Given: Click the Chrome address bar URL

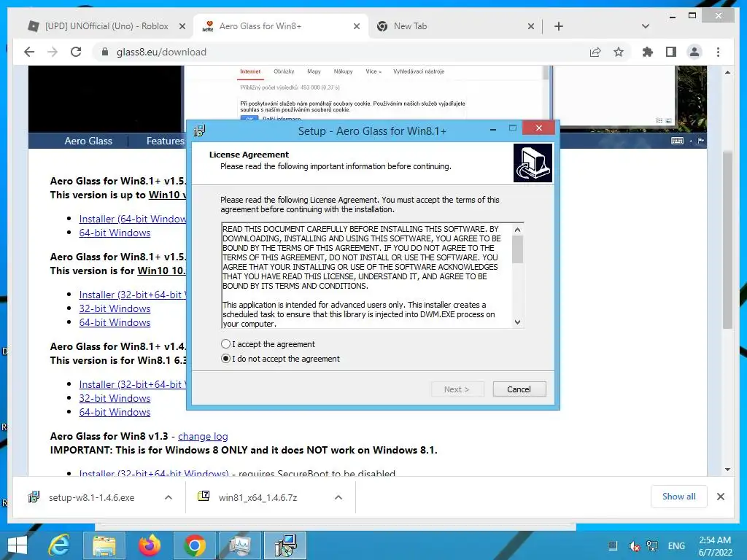Looking at the screenshot, I should coord(161,52).
